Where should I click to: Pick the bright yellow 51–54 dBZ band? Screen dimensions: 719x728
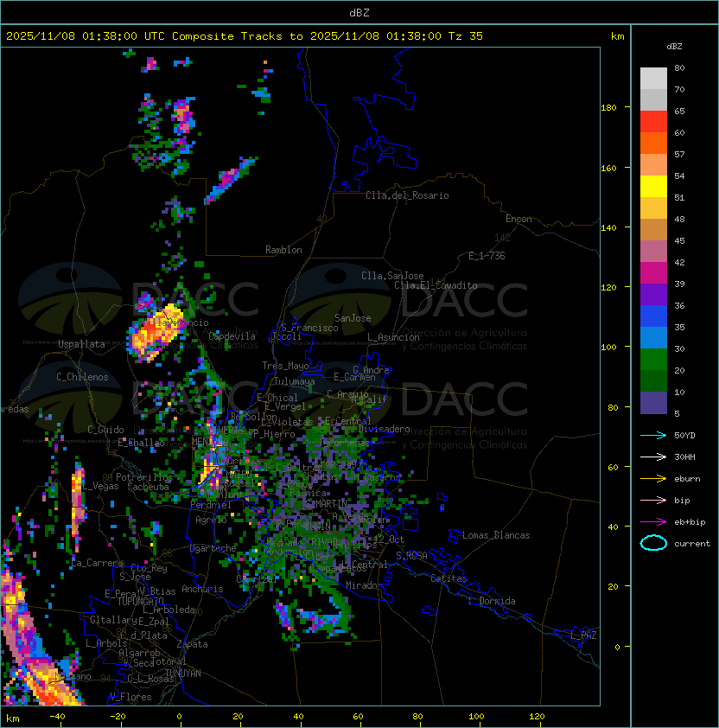(653, 187)
